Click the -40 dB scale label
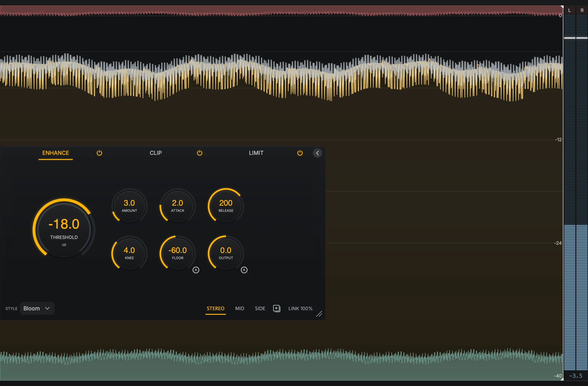The image size is (588, 386). pos(558,376)
